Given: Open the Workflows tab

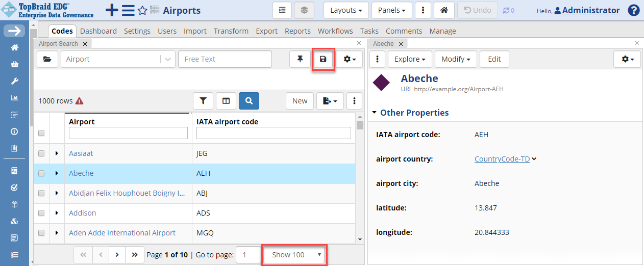Looking at the screenshot, I should (335, 31).
